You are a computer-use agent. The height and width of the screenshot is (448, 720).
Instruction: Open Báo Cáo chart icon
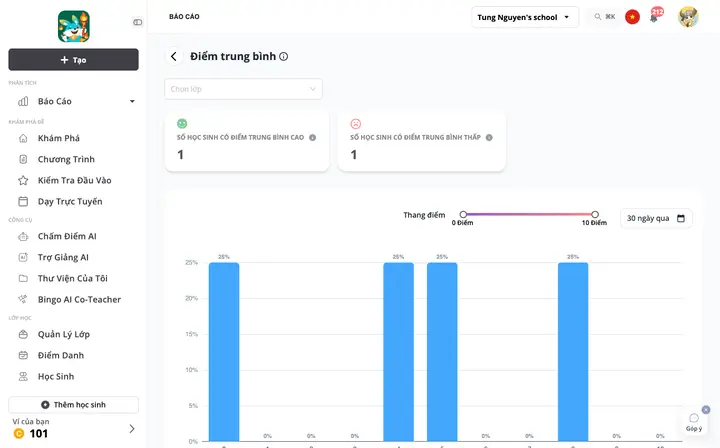(x=23, y=101)
